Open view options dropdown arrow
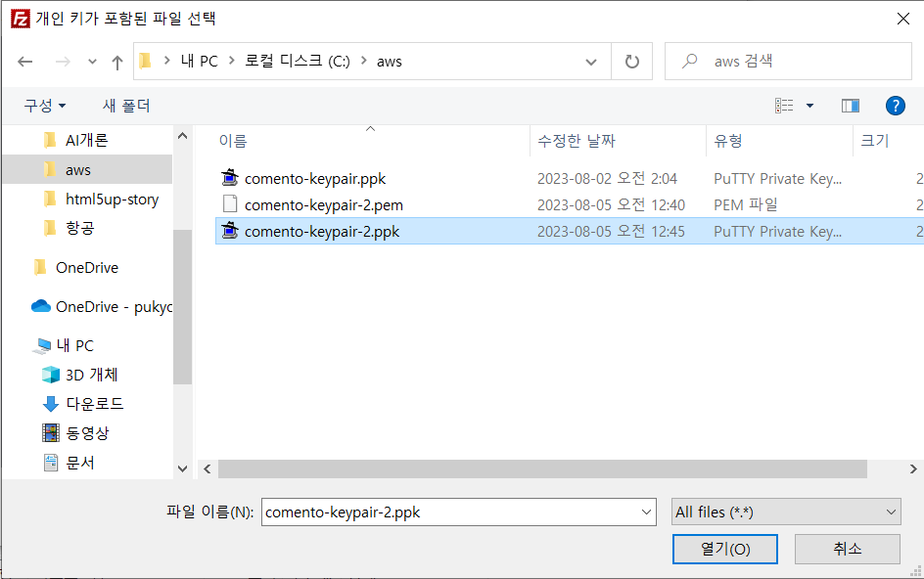 pos(809,106)
